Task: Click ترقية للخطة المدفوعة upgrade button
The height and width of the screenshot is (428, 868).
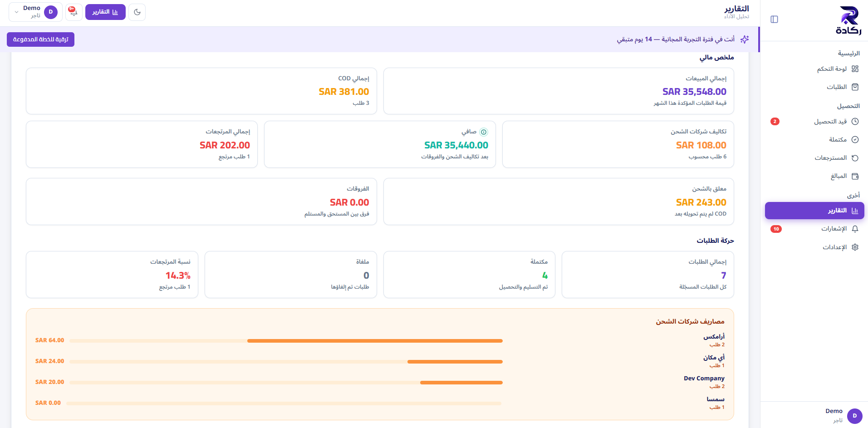Action: (40, 39)
